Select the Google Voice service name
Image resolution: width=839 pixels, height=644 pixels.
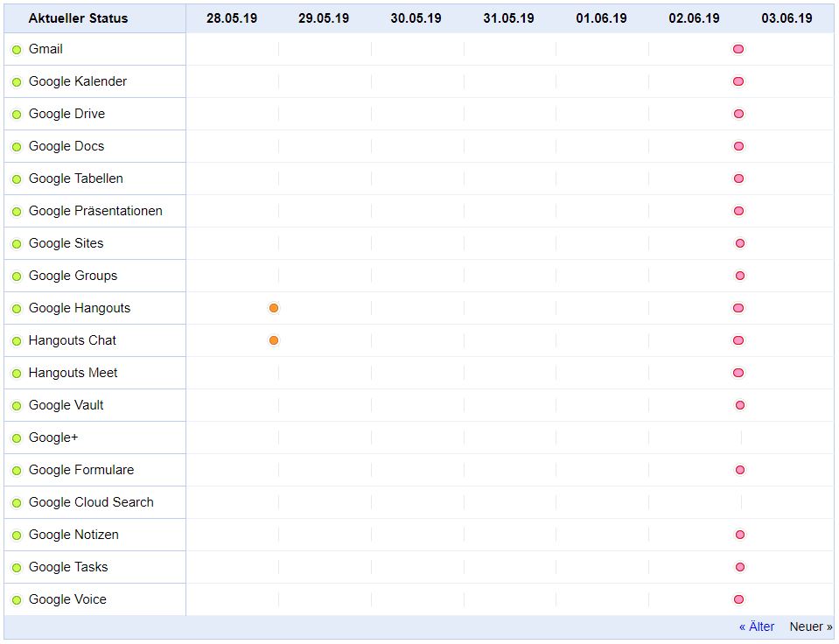[x=67, y=599]
